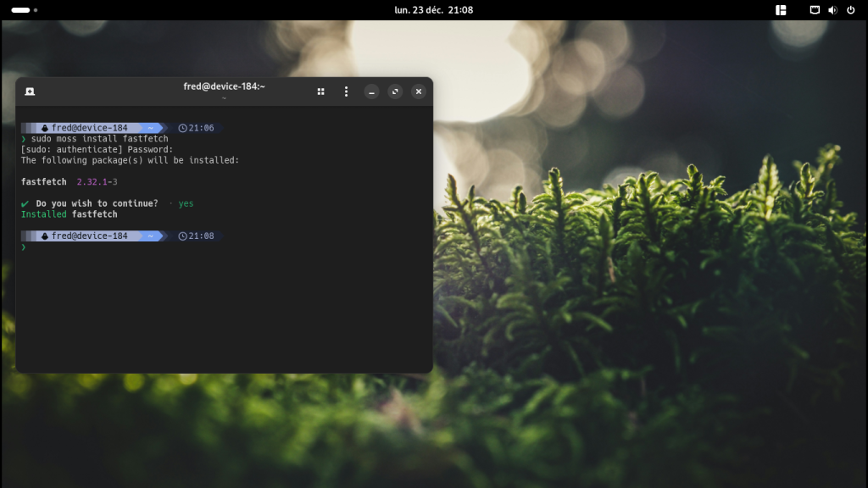Click the terminal title fred@device-184:~

[224, 86]
